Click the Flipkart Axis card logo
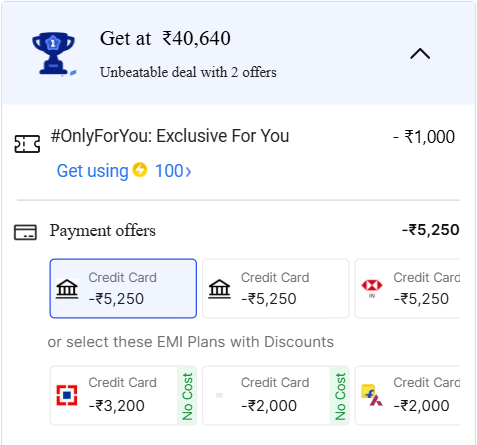 coord(372,395)
